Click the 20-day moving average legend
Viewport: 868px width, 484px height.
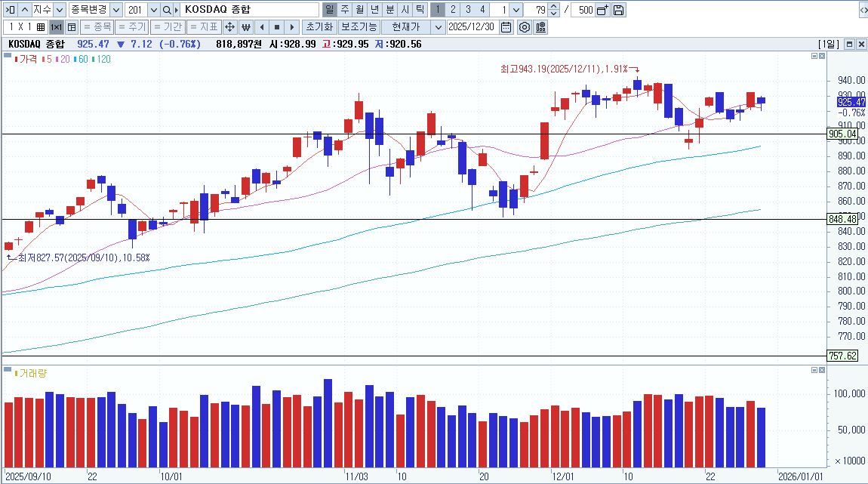tap(63, 59)
